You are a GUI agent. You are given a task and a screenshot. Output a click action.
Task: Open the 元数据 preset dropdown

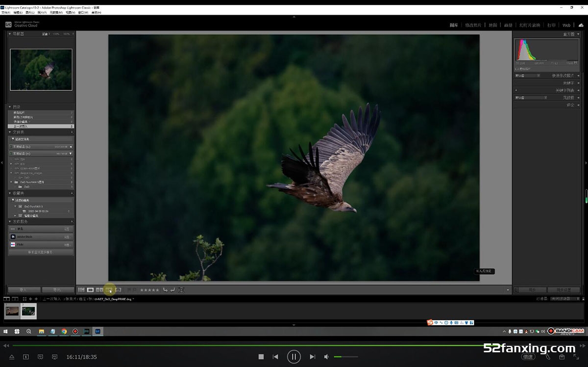click(530, 98)
